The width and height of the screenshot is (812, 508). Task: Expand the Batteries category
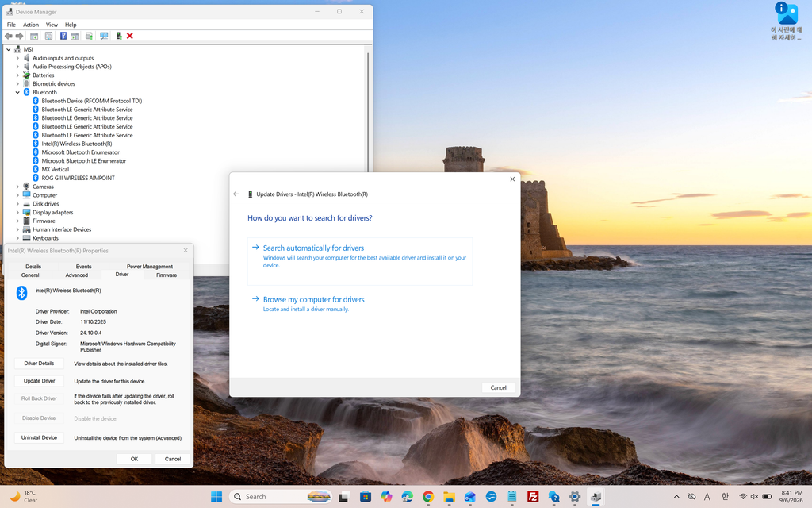tap(17, 75)
